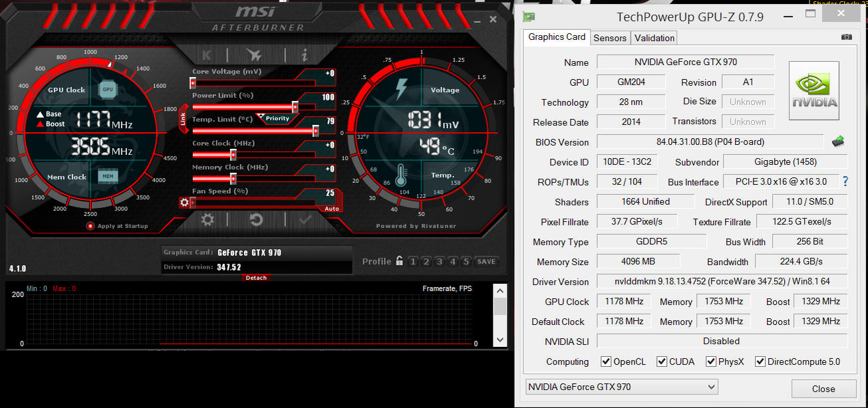The height and width of the screenshot is (408, 868).
Task: Open the Afterburner information icon
Action: [x=304, y=55]
